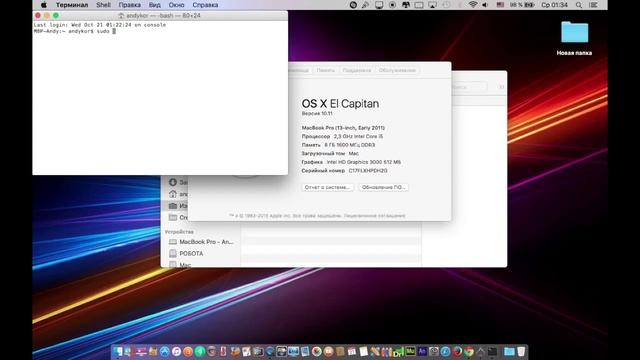Open Finder from the Dock

[x=117, y=352]
